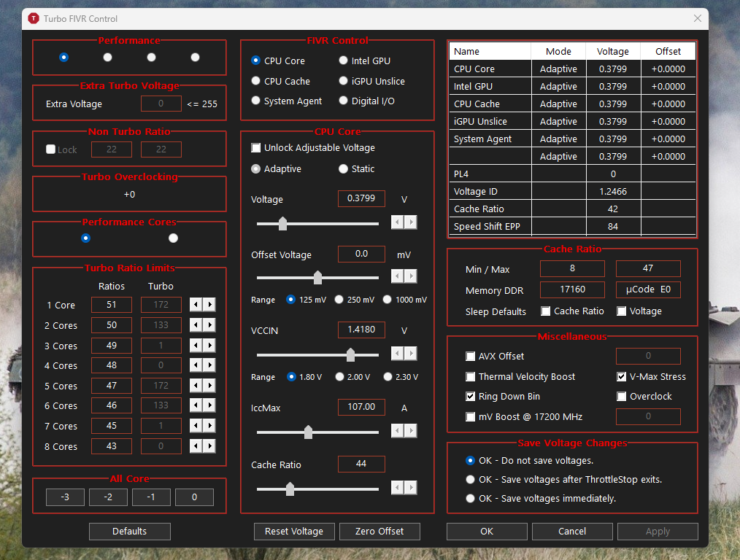Enable Thermal Velocity Boost checkbox
This screenshot has width=740, height=560.
[x=471, y=377]
